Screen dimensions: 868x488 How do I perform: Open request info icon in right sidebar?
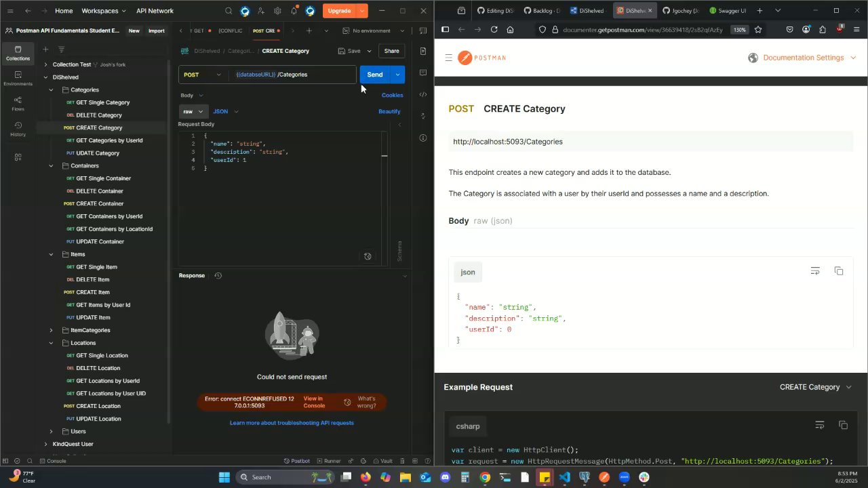pos(423,138)
